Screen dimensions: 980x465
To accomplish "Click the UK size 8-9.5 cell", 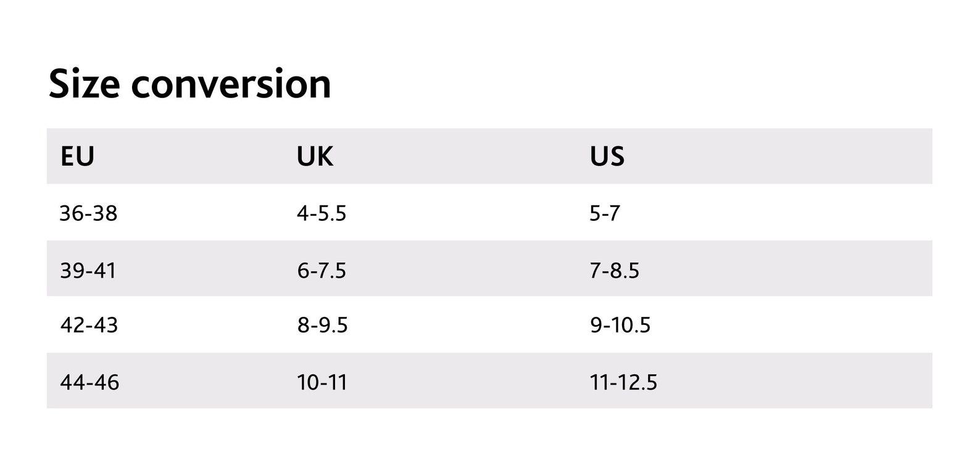I will 322,325.
